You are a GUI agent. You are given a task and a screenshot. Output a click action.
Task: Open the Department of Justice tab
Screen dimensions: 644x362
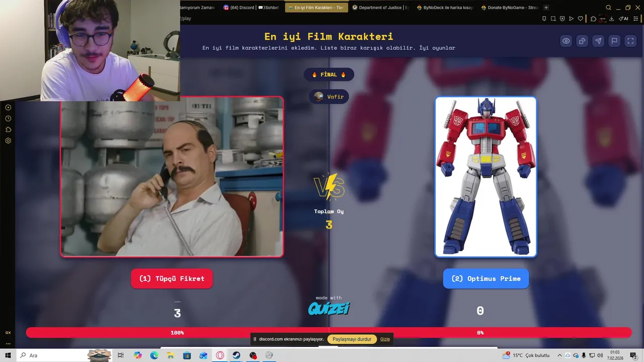coord(380,8)
